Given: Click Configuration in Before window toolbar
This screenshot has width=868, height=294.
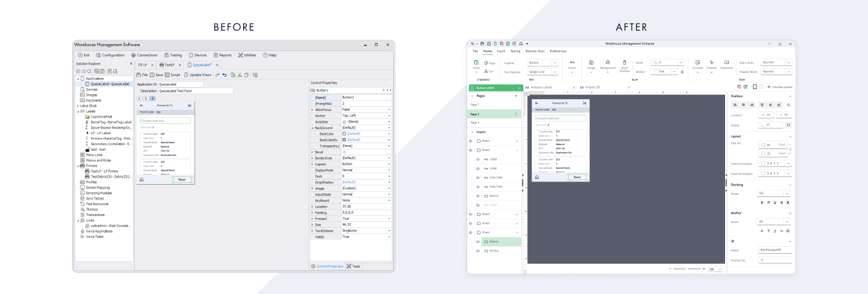Looking at the screenshot, I should coord(110,55).
